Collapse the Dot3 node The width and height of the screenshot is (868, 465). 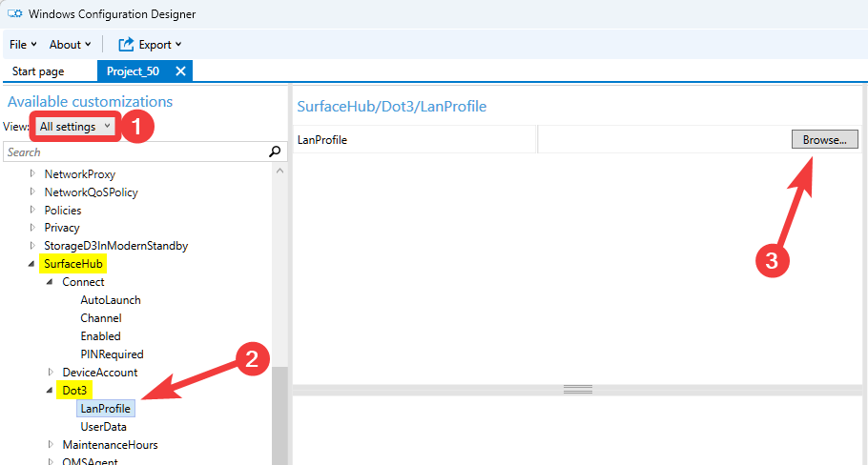tap(50, 391)
